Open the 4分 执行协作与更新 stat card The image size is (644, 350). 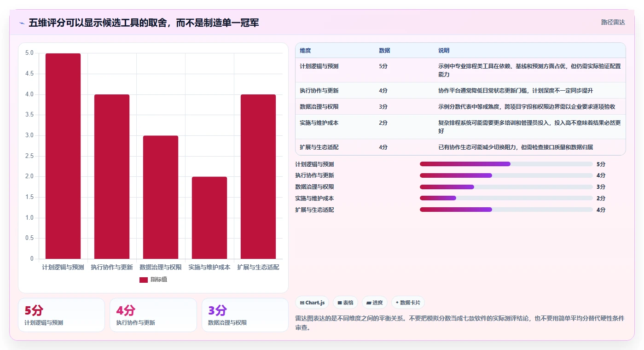153,315
